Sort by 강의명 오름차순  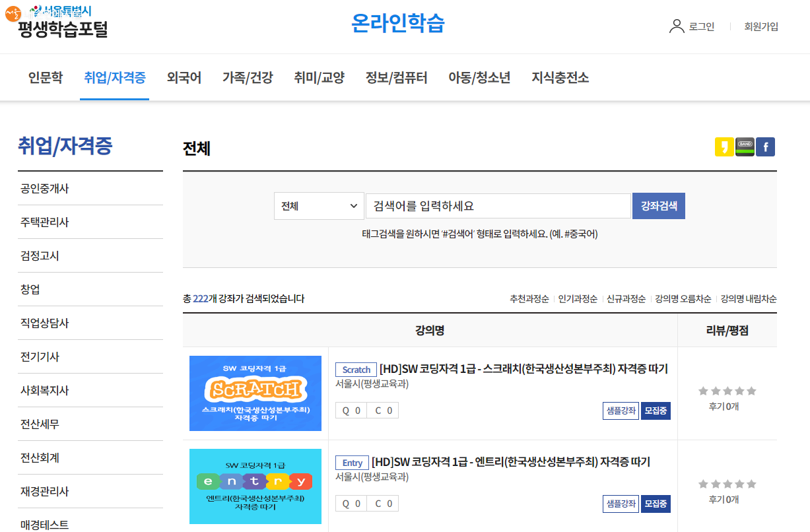pyautogui.click(x=683, y=299)
